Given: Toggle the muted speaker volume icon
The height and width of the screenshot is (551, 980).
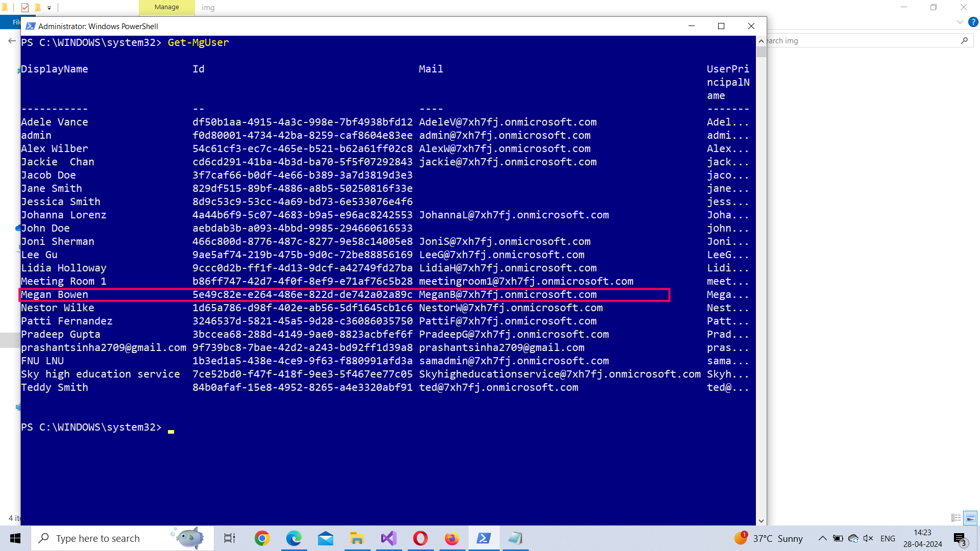Looking at the screenshot, I should [868, 538].
